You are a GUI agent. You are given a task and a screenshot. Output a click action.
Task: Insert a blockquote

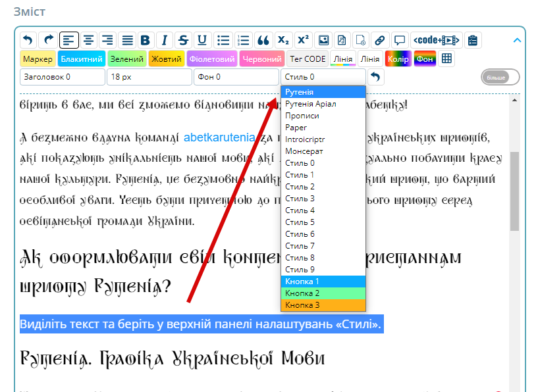(x=263, y=40)
